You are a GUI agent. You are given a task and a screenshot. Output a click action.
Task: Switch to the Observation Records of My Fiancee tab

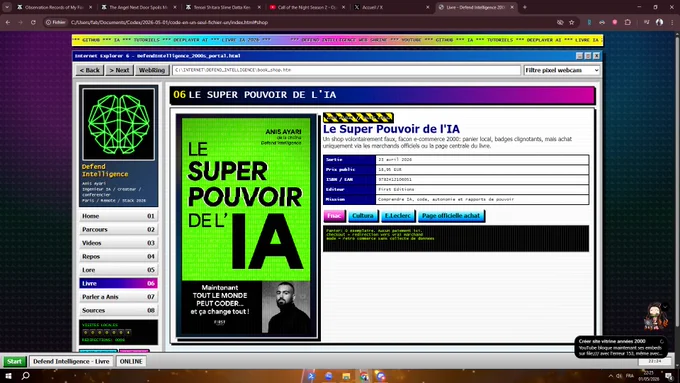pos(54,7)
